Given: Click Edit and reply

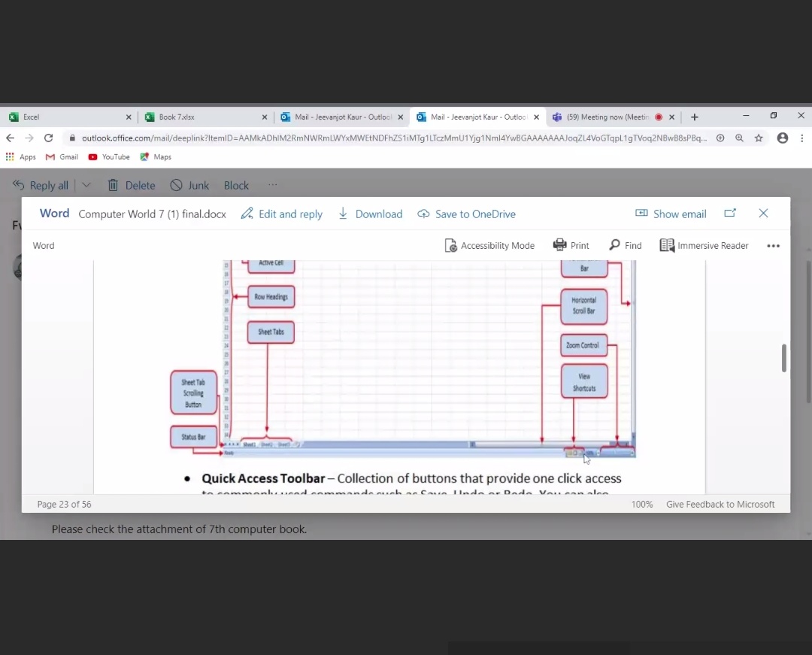Looking at the screenshot, I should tap(282, 214).
